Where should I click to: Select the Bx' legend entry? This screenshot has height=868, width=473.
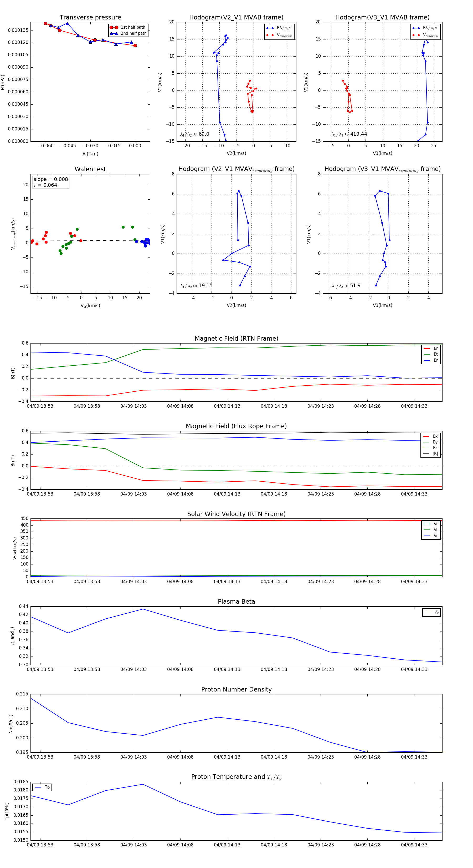pyautogui.click(x=431, y=436)
